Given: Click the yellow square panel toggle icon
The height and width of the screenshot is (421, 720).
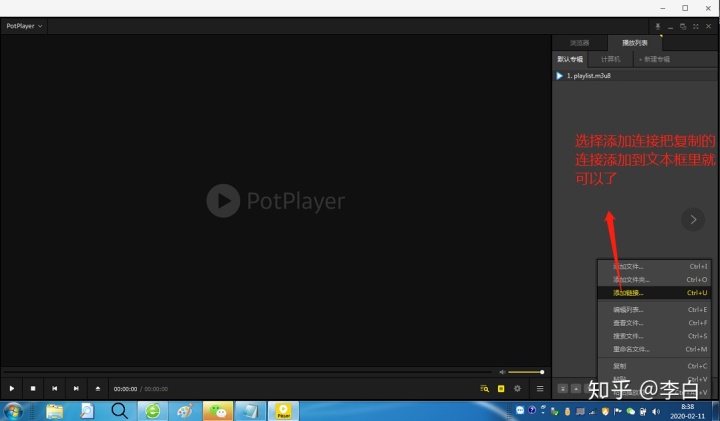Looking at the screenshot, I should click(x=501, y=388).
